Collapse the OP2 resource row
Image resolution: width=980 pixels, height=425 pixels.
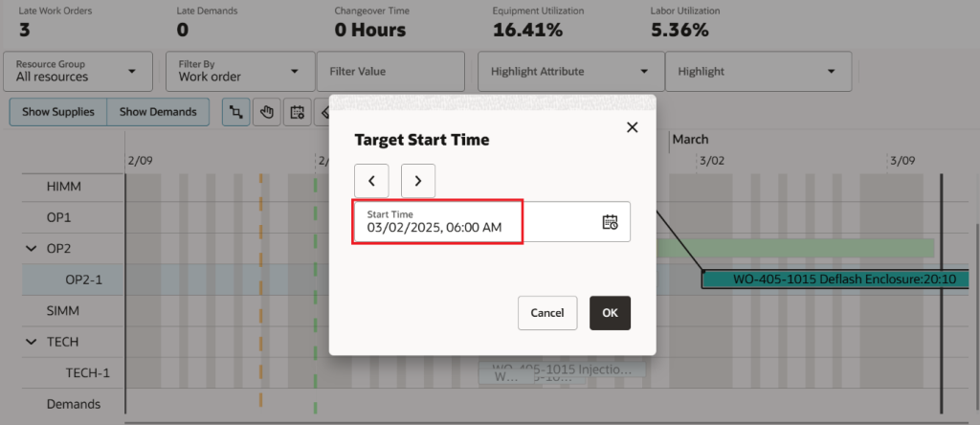point(28,249)
